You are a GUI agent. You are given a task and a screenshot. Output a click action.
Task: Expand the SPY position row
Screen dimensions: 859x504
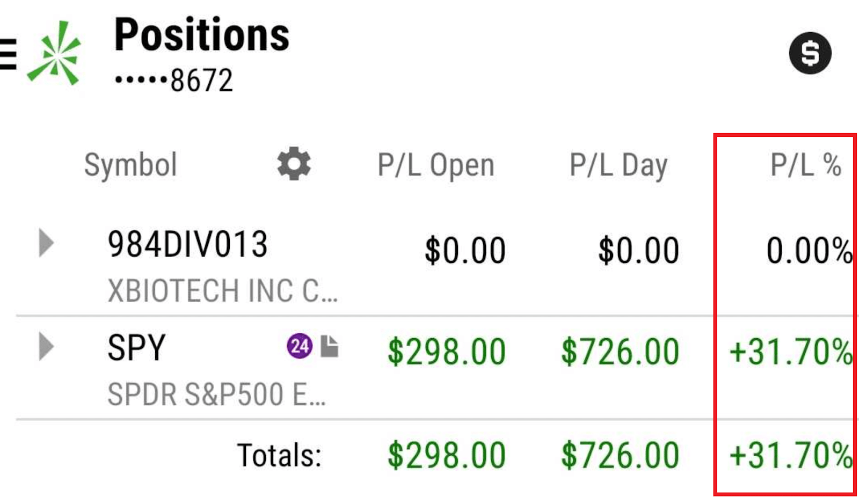(x=47, y=346)
